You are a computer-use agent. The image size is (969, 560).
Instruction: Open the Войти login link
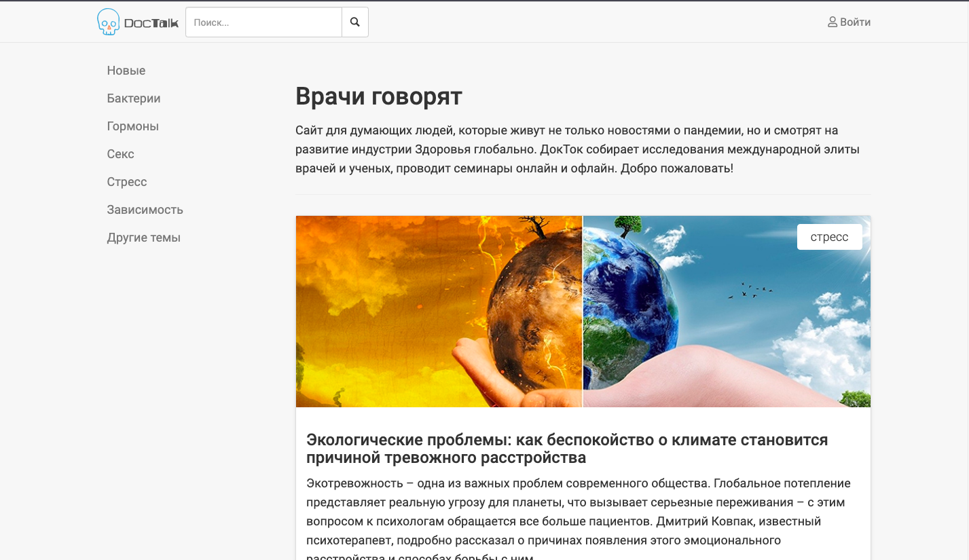(849, 22)
